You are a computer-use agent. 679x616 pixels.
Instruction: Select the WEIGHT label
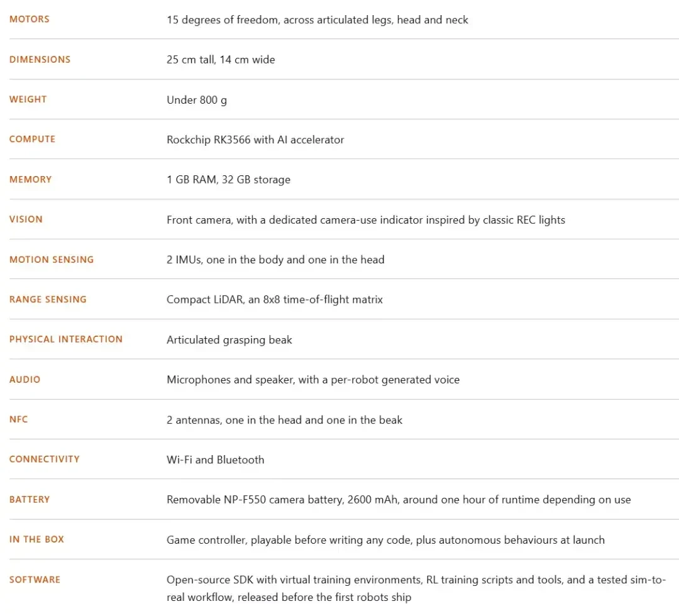(28, 99)
